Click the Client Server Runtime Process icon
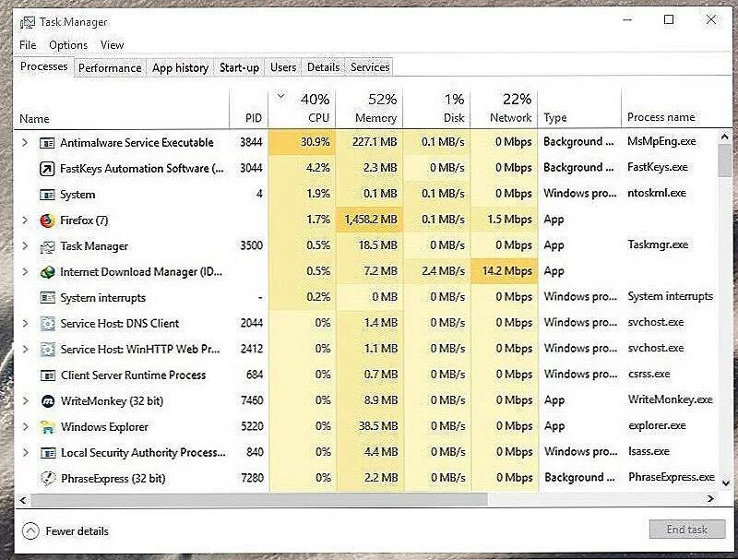This screenshot has height=560, width=738. tap(47, 375)
